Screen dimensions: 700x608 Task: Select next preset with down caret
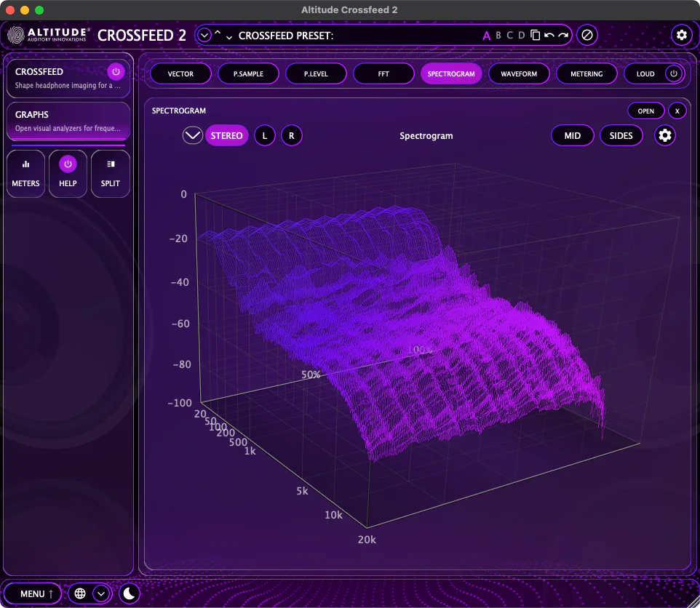(229, 38)
